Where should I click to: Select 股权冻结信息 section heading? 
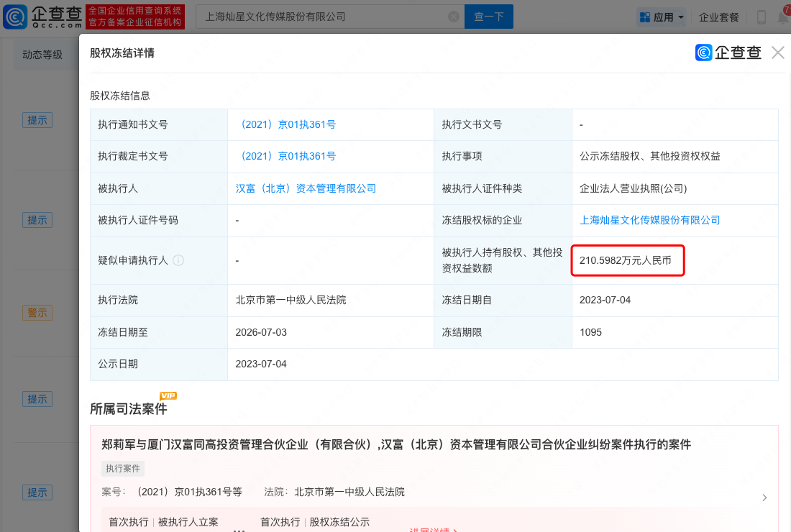pyautogui.click(x=120, y=96)
